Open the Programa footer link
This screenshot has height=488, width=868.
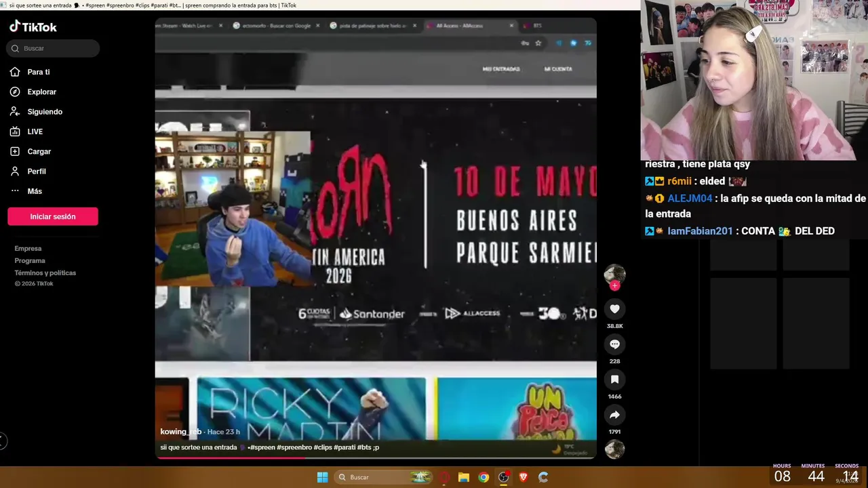[x=30, y=261]
